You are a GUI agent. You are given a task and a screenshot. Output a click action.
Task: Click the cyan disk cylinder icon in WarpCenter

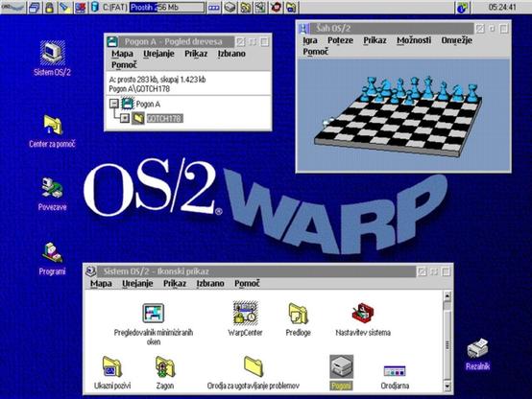pyautogui.click(x=95, y=7)
